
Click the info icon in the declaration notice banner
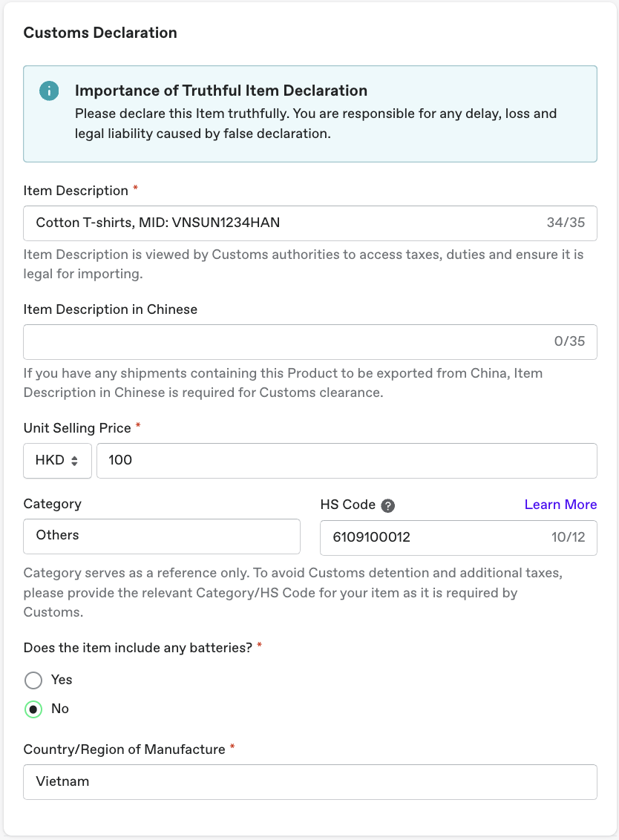(x=48, y=90)
